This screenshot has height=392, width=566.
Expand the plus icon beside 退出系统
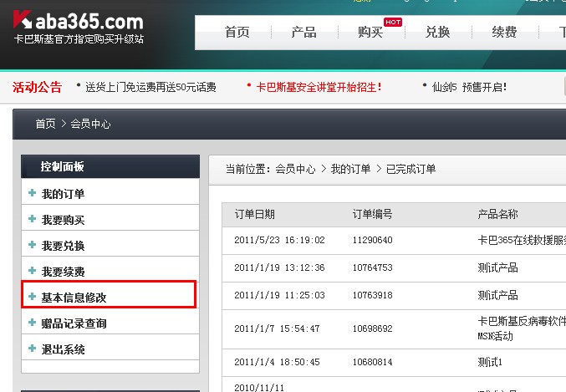tap(32, 349)
